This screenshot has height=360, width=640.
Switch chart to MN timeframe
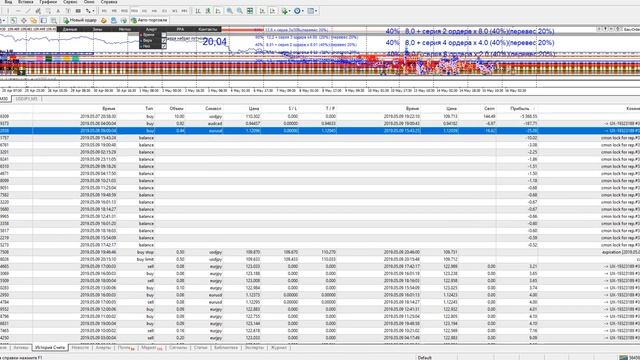point(184,11)
